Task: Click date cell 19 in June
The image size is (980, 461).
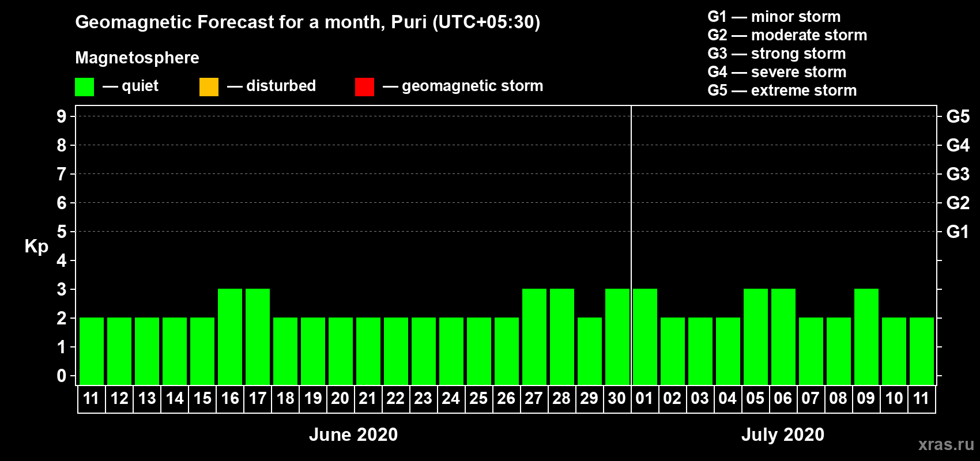Action: 313,399
